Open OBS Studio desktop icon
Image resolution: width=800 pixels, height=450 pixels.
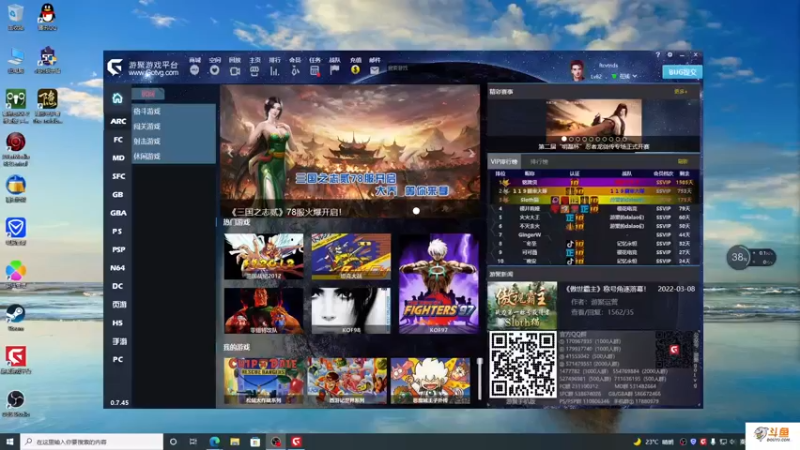point(16,403)
